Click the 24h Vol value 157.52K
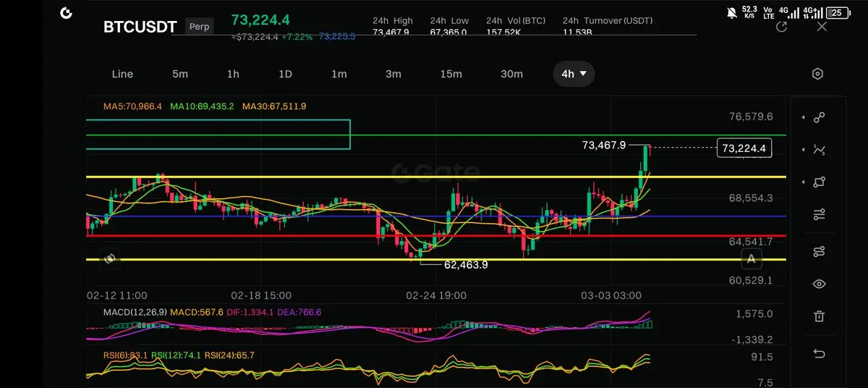 [503, 32]
